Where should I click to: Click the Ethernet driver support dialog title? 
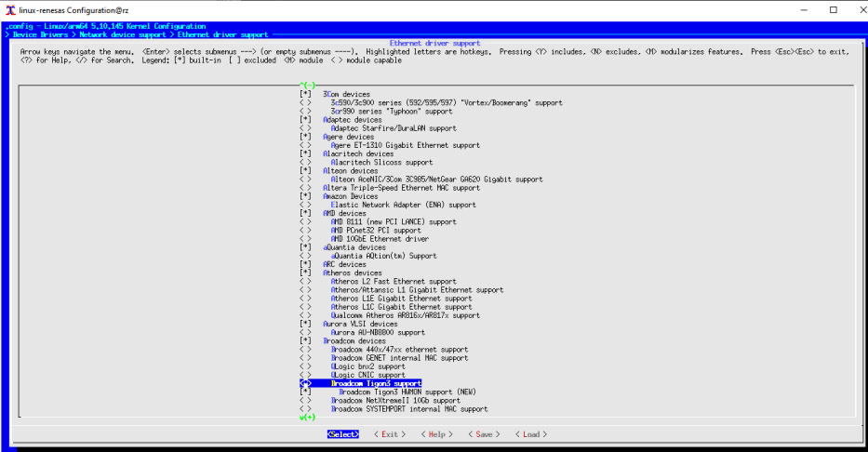[434, 43]
